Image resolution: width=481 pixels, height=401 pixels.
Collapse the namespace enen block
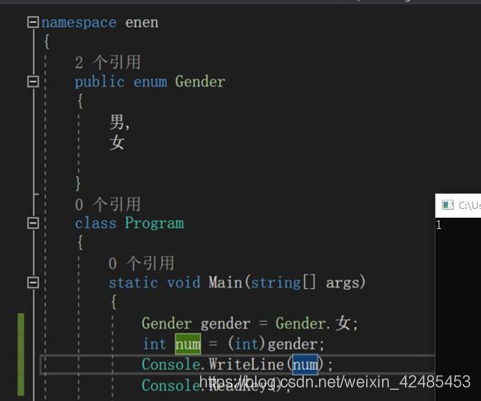pyautogui.click(x=33, y=22)
